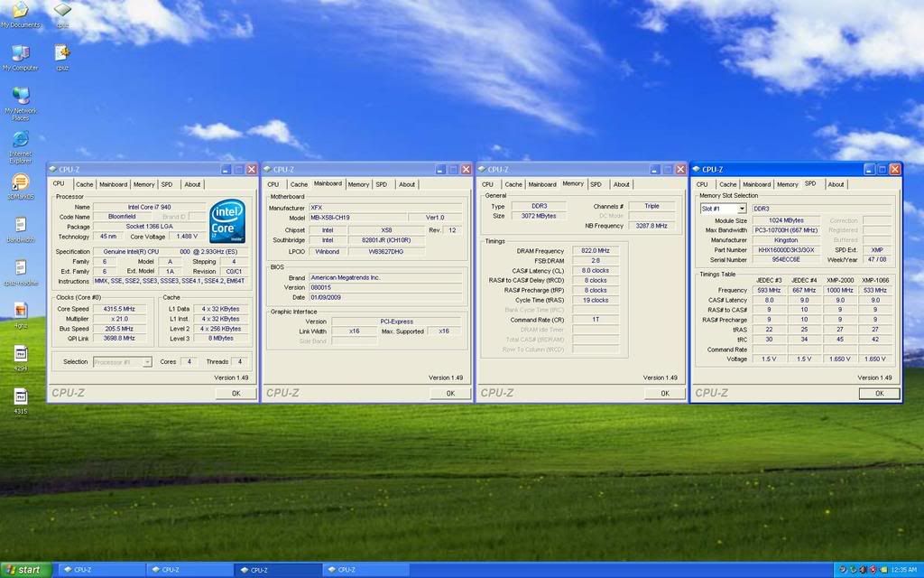924x578 pixels.
Task: Click the Command Rate value '1T'
Action: 596,320
